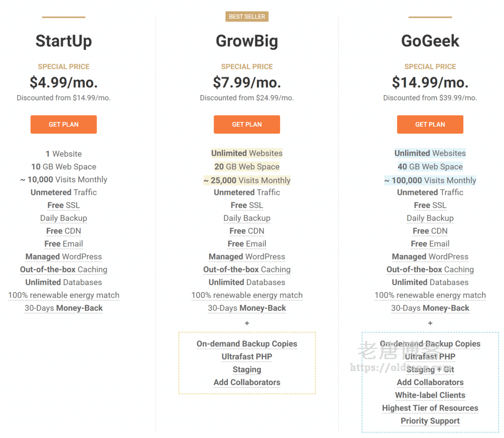Click StartUp's 100% renewable energy match

click(x=63, y=295)
